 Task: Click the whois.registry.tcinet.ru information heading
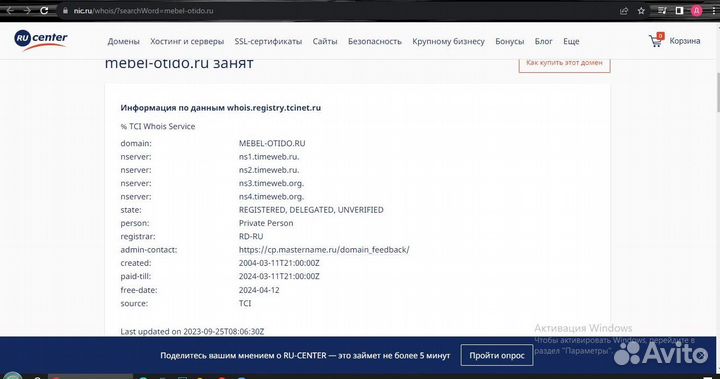click(220, 108)
